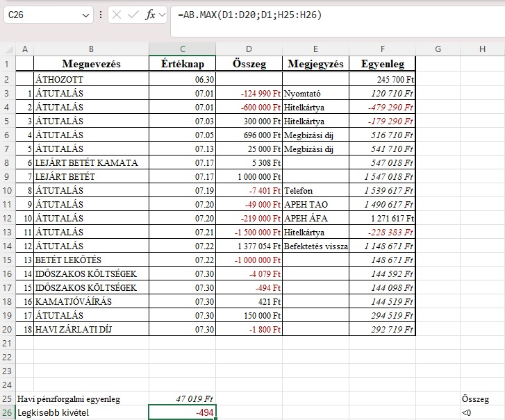Viewport: 505px width, 420px height.
Task: Click inside the Name Box showing C26
Action: tap(40, 15)
